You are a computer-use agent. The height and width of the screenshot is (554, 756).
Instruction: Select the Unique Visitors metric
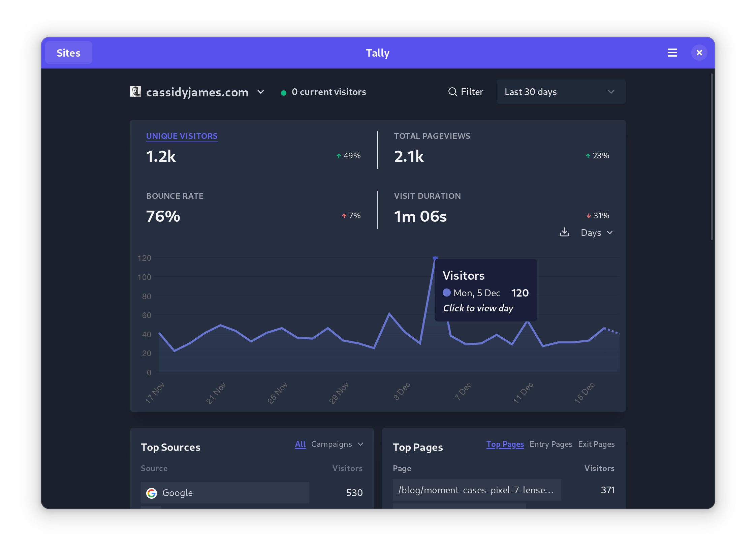pyautogui.click(x=182, y=136)
